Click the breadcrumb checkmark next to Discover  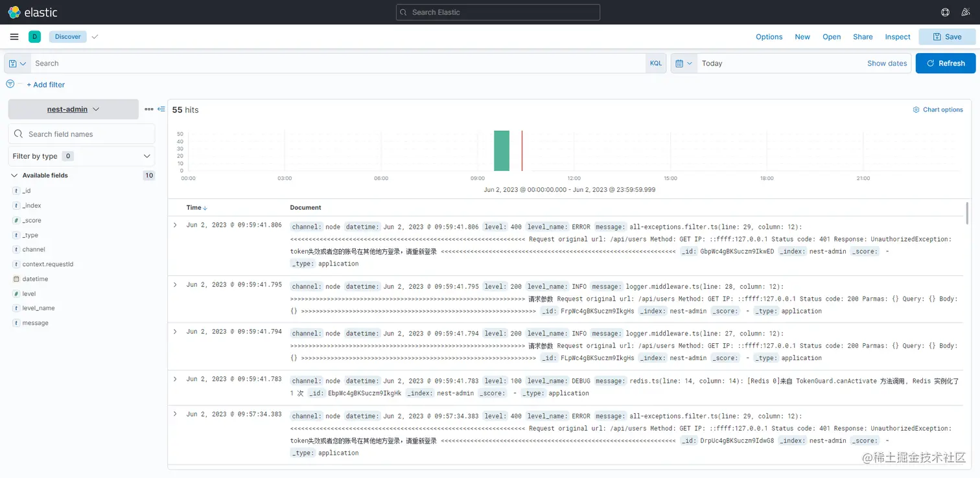(95, 37)
